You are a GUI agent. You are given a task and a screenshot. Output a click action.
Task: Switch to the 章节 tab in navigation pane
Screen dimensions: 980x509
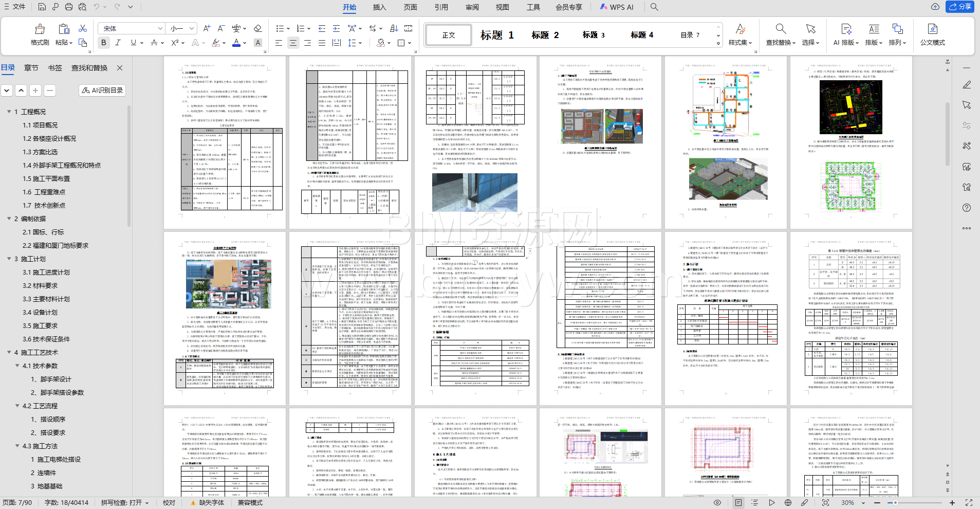(x=31, y=68)
